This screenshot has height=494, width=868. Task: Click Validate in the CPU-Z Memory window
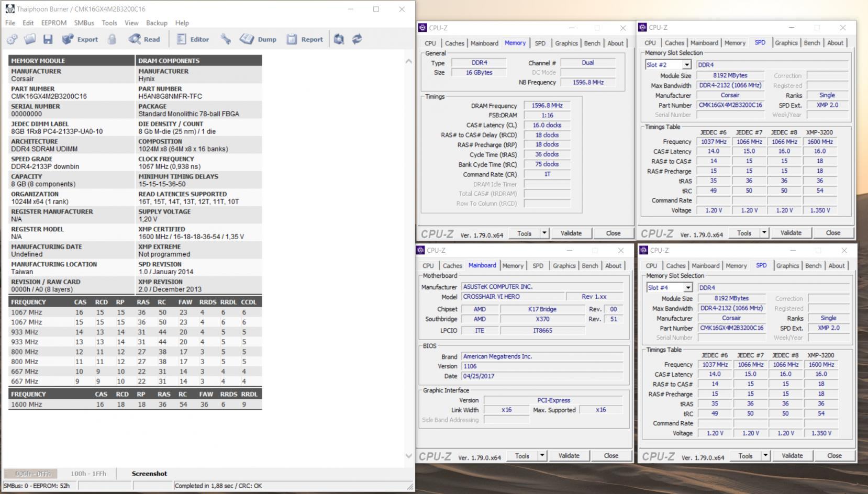click(x=571, y=233)
